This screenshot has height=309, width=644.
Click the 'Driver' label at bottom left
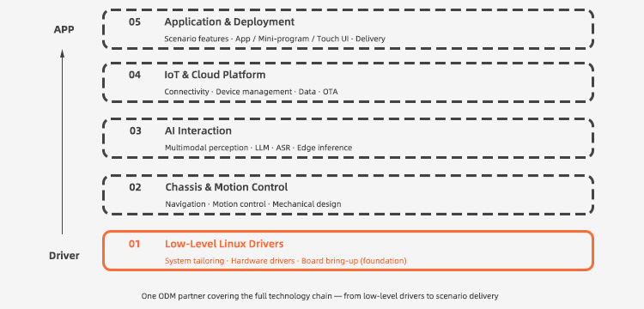click(64, 256)
